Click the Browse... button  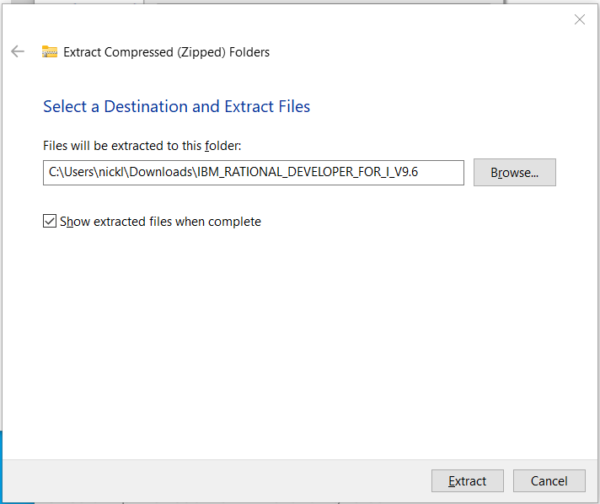514,173
